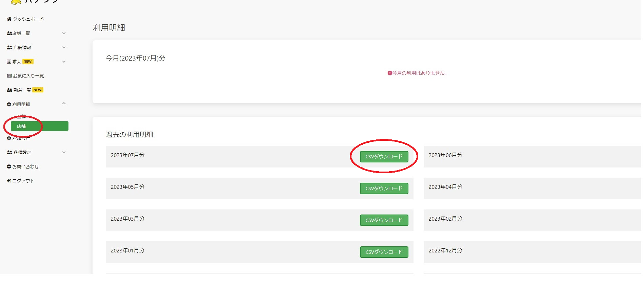Click the logout arrow icon beside ログアウト

pyautogui.click(x=9, y=181)
